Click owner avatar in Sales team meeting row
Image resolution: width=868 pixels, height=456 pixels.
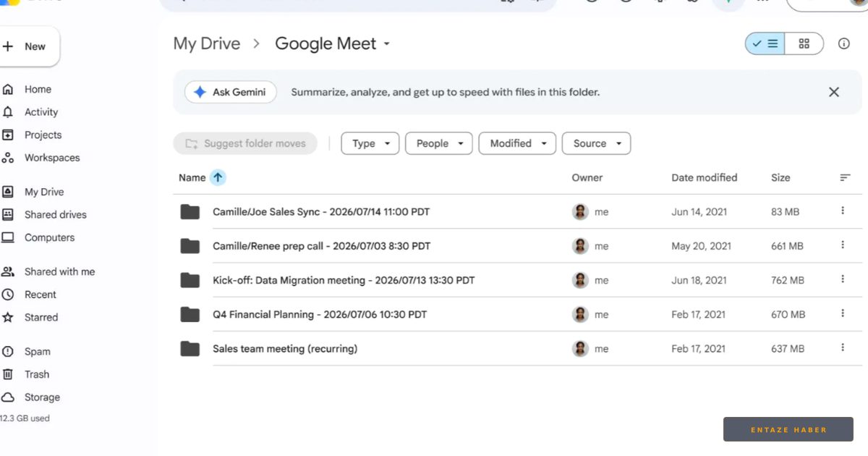click(x=580, y=349)
